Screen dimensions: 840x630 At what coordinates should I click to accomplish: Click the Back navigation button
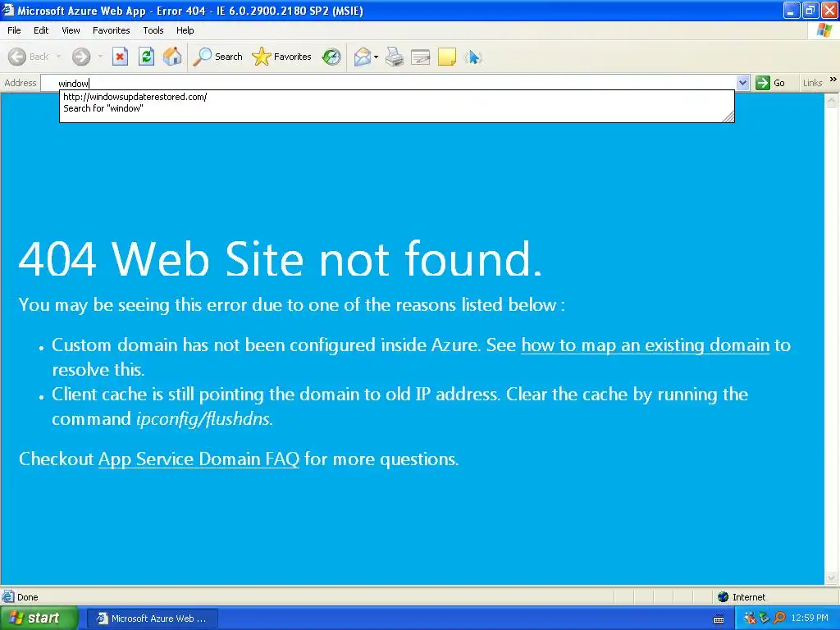(28, 57)
